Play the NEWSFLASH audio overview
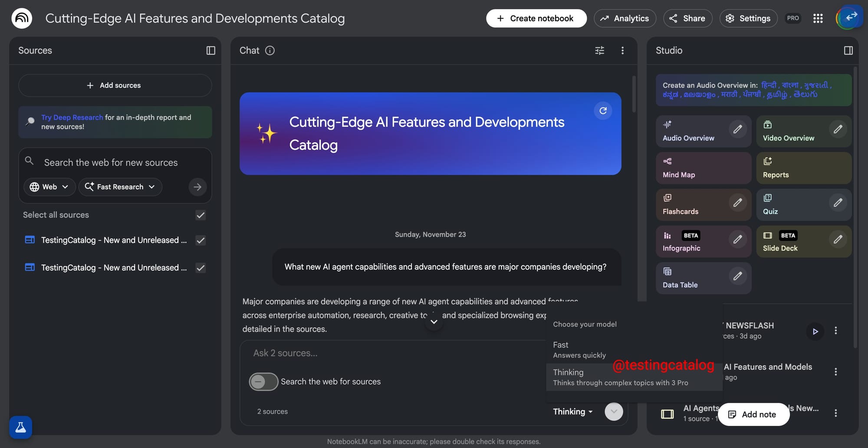Image resolution: width=868 pixels, height=448 pixels. [x=815, y=331]
